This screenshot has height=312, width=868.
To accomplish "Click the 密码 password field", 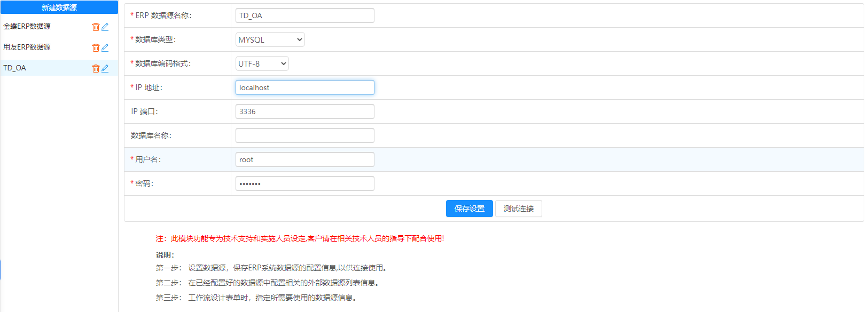I will click(x=304, y=183).
